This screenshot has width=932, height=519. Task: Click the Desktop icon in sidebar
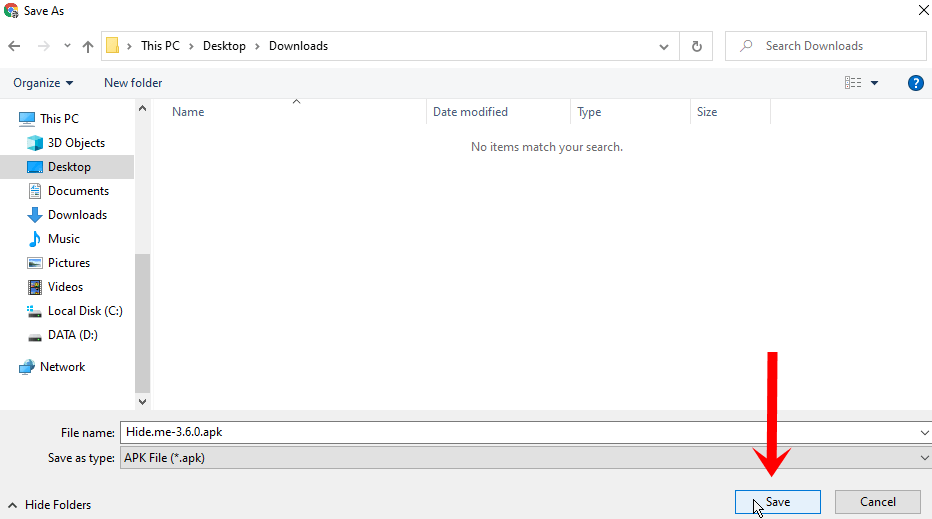35,167
